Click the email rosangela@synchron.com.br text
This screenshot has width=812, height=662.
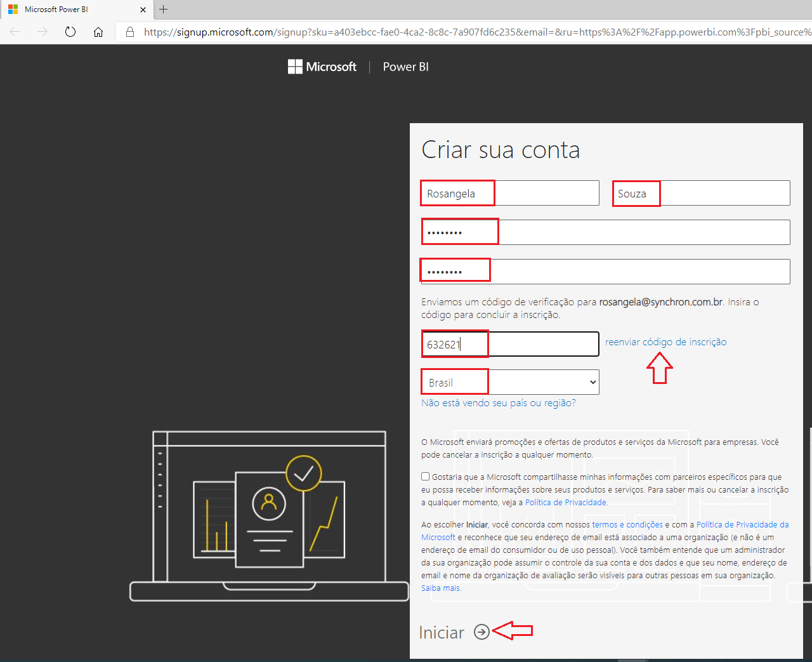[661, 302]
